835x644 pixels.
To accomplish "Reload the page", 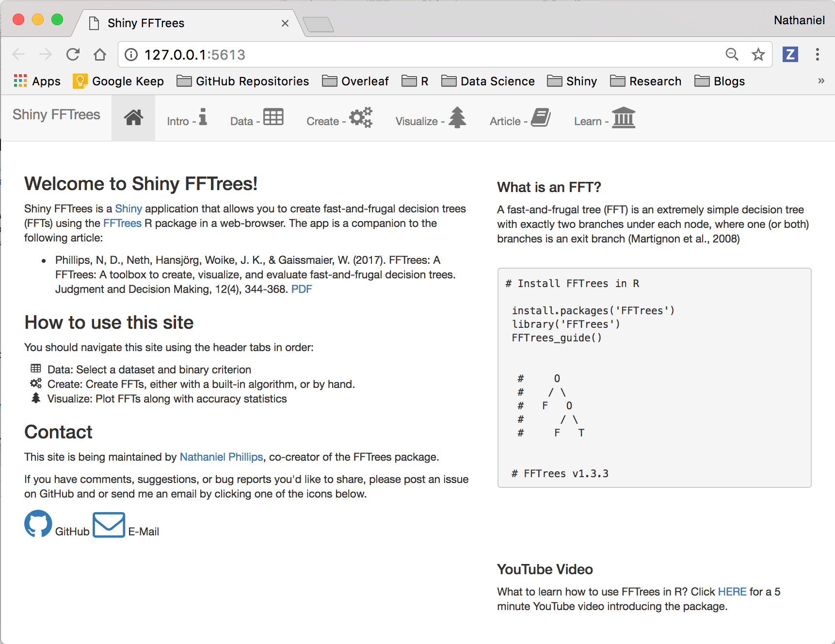I will click(x=73, y=54).
